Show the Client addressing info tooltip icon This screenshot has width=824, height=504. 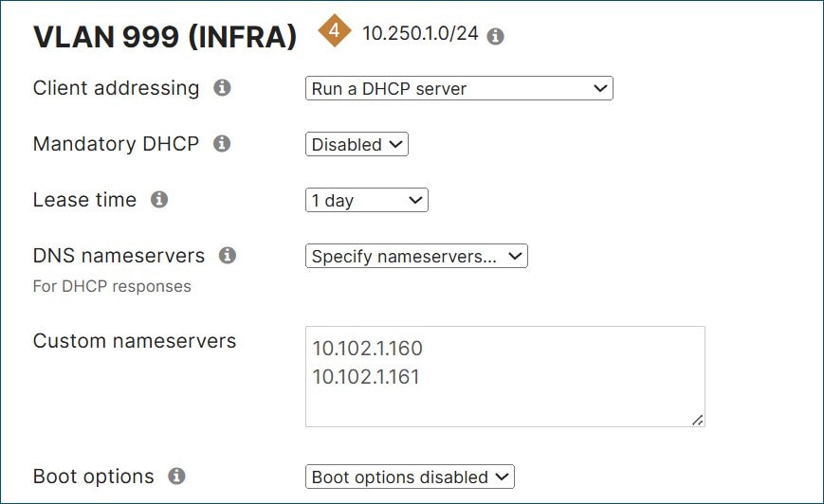222,88
